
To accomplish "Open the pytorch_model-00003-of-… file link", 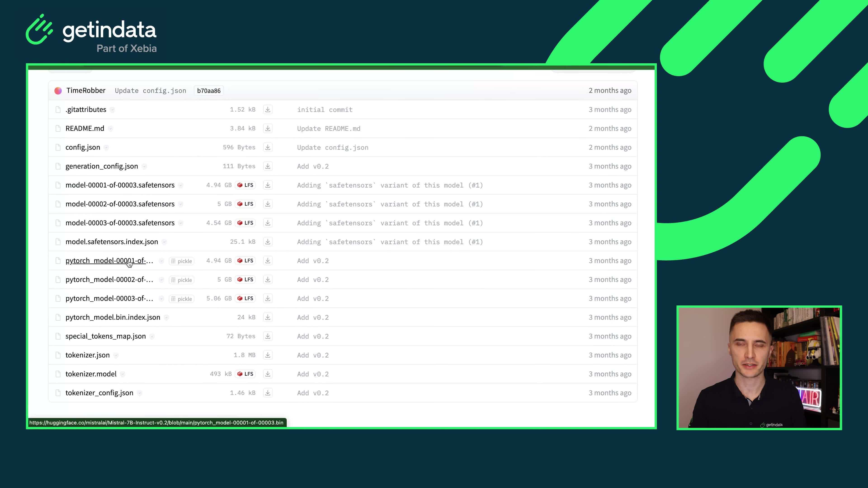I will 109,298.
